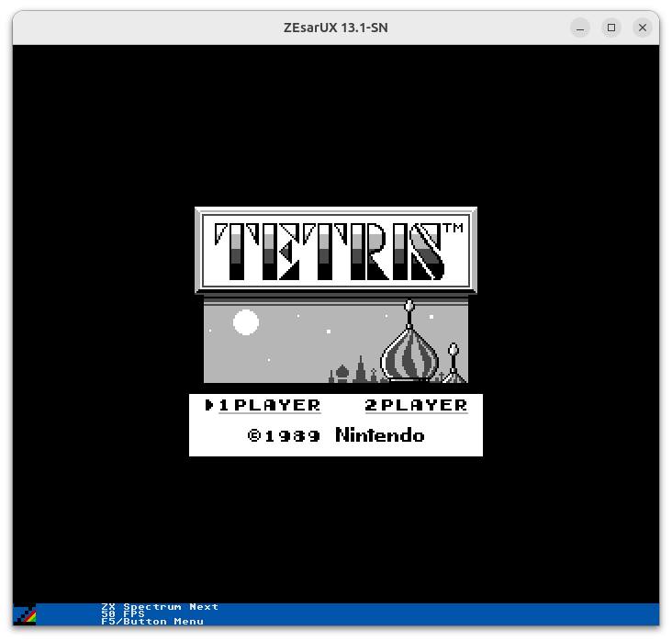Click the arrow cursor beside 1PLAYER
The image size is (672, 641).
tap(209, 405)
